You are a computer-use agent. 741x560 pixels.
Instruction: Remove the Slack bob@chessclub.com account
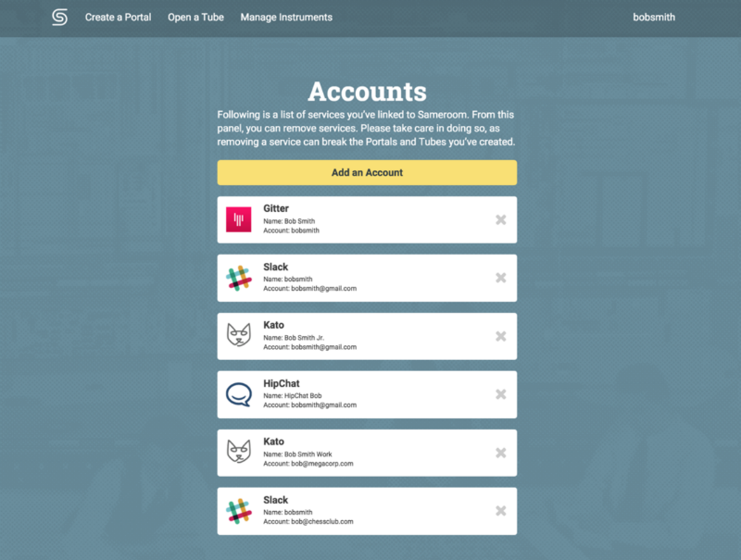coord(501,511)
